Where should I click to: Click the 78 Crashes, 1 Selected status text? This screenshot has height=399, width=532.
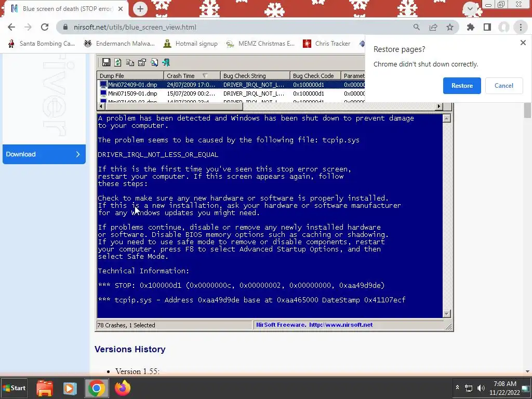[x=126, y=325]
